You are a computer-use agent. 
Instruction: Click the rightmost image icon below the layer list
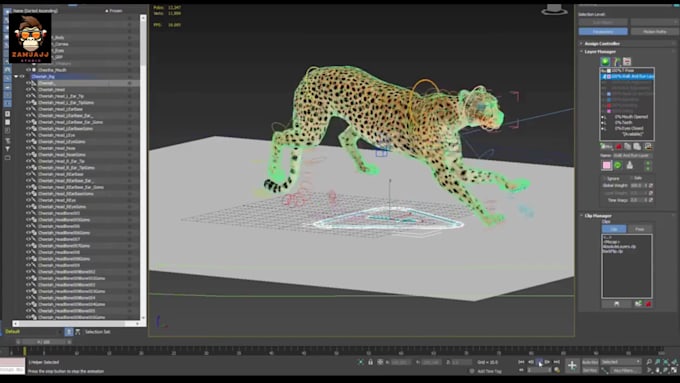pos(648,147)
